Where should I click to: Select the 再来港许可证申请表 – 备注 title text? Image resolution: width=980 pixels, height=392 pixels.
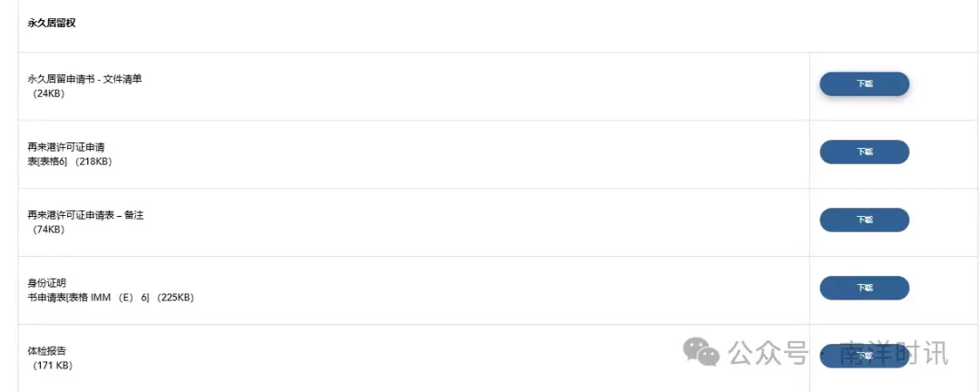[x=85, y=215]
